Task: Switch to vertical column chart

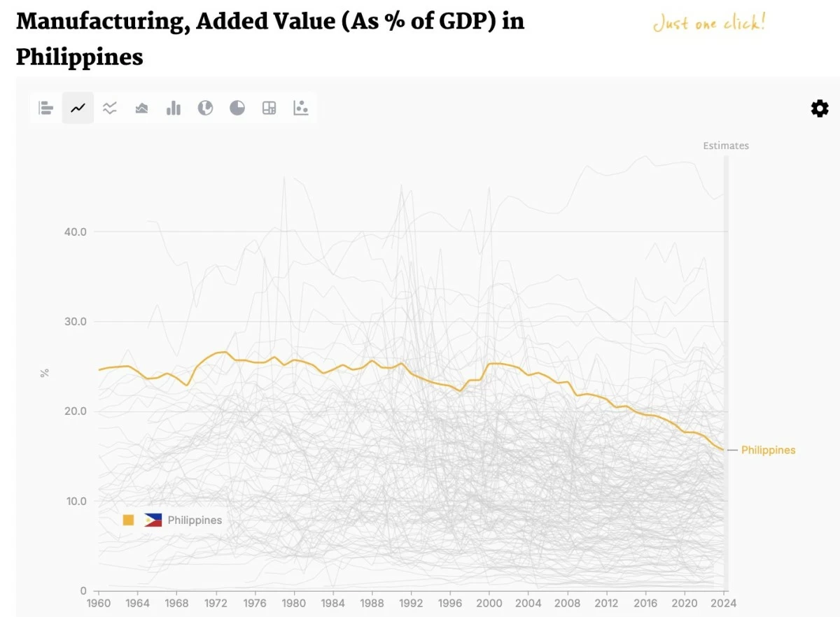Action: pyautogui.click(x=174, y=108)
